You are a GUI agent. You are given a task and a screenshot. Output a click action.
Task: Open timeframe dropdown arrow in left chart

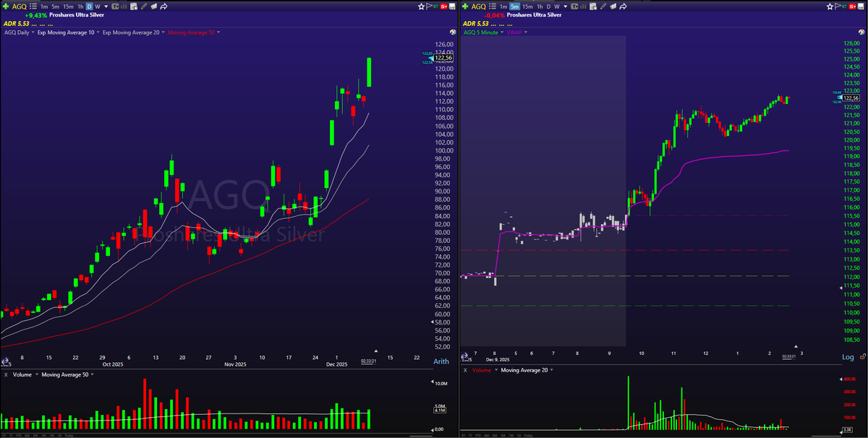[106, 7]
